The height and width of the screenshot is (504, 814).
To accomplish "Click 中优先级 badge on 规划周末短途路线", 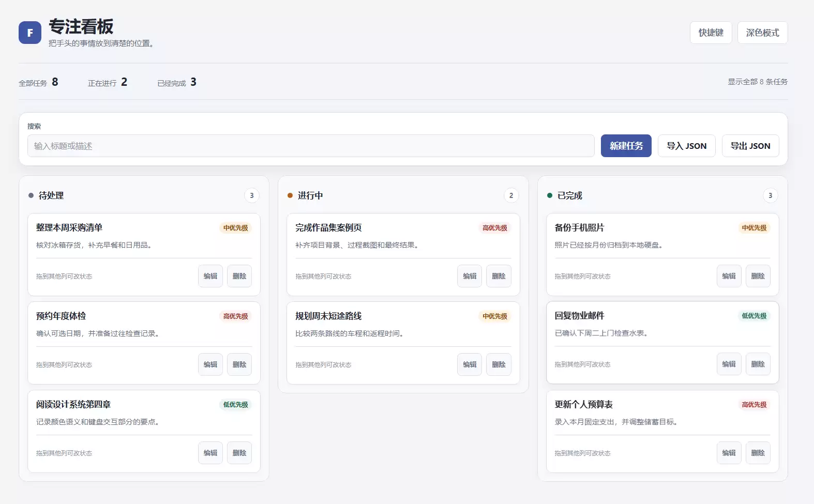I will point(495,316).
